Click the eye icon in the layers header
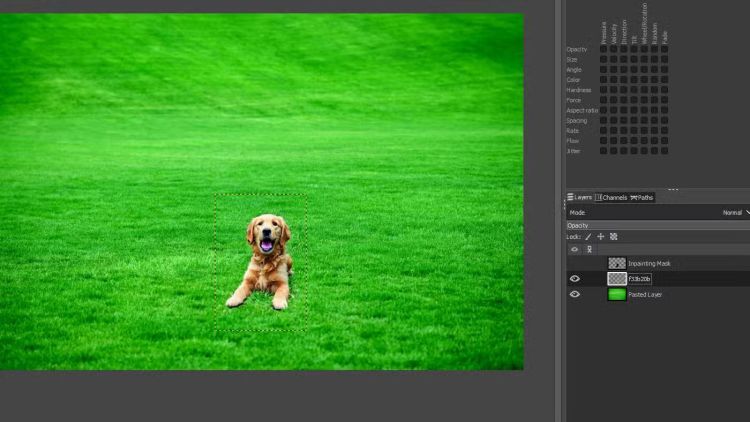Screen dimensions: 750x422 tap(574, 249)
